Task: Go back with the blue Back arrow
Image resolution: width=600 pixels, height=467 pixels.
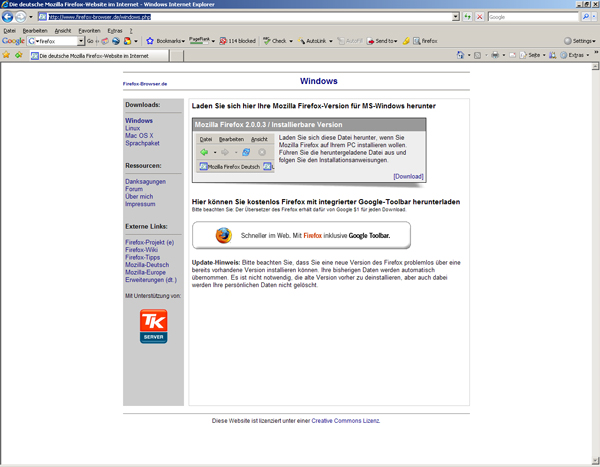Action: tap(7, 17)
